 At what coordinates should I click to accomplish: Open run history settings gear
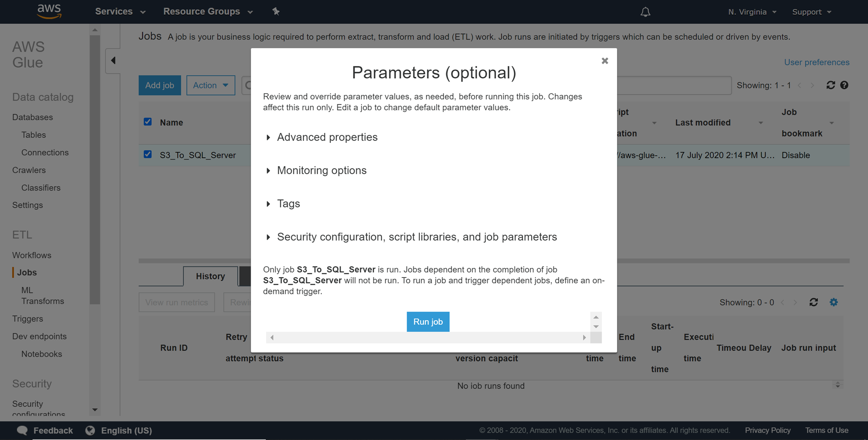[834, 302]
